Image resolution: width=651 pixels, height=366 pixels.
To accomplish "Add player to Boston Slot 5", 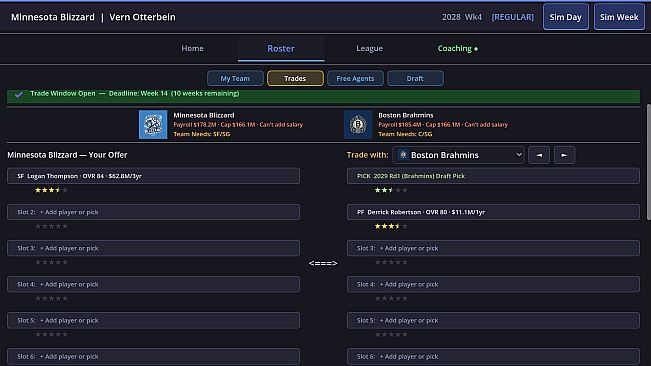I will click(493, 320).
